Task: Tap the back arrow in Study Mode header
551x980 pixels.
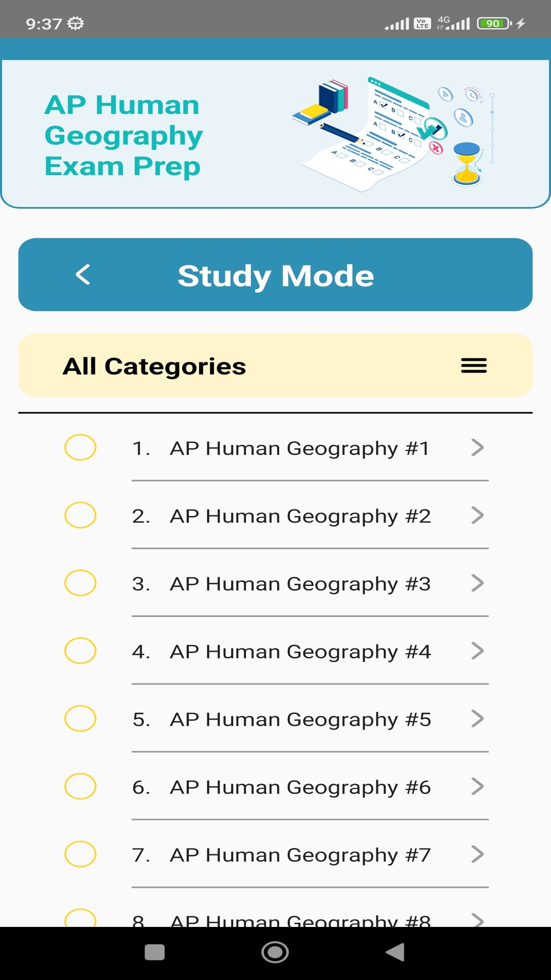Action: (x=83, y=275)
